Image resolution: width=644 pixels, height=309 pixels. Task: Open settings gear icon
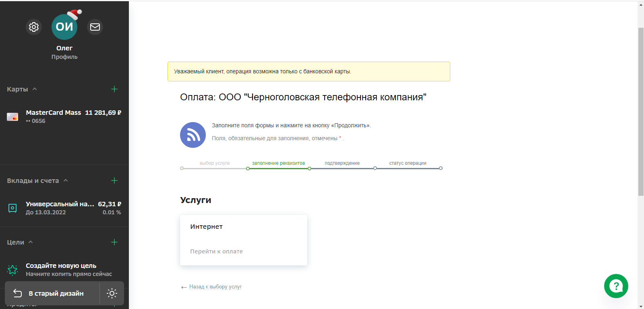(x=34, y=27)
